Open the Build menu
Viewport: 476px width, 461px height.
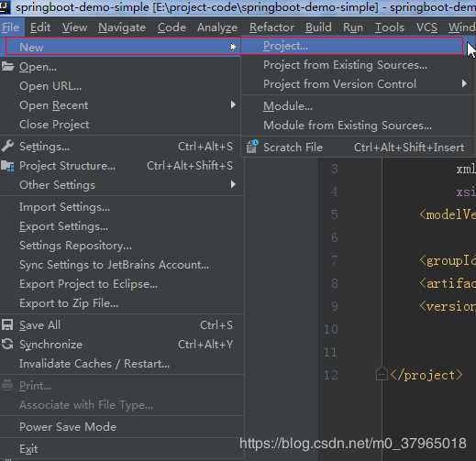(x=318, y=27)
